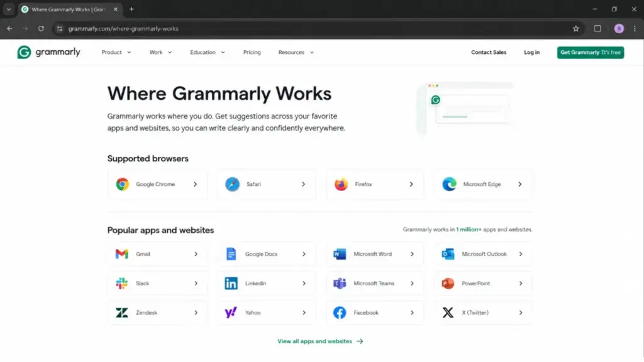Click the arrow on the Safari card
The height and width of the screenshot is (362, 644).
point(303,184)
